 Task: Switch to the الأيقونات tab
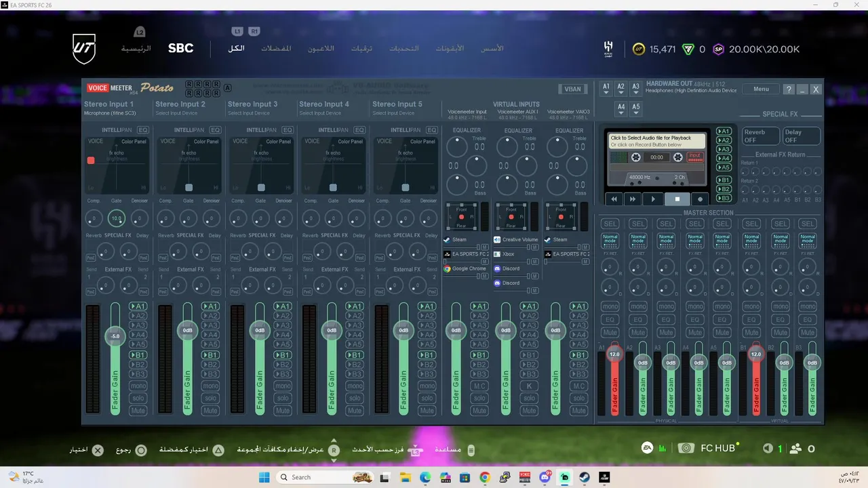click(450, 49)
